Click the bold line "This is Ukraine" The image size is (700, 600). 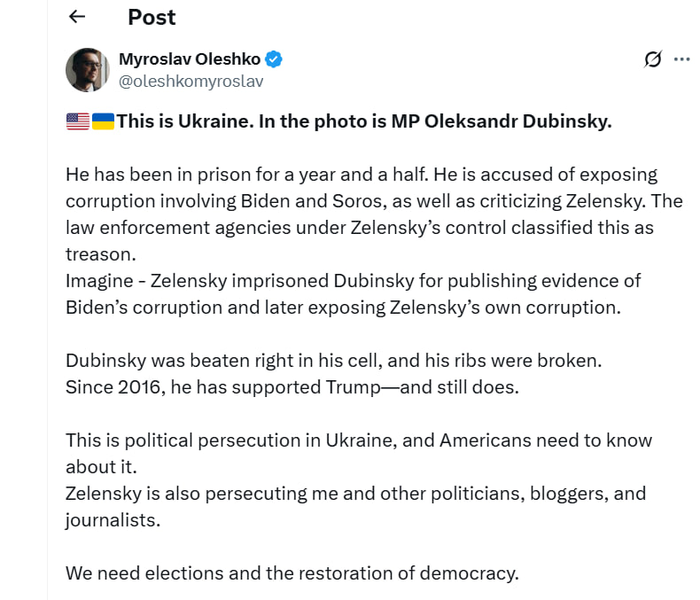(x=364, y=121)
